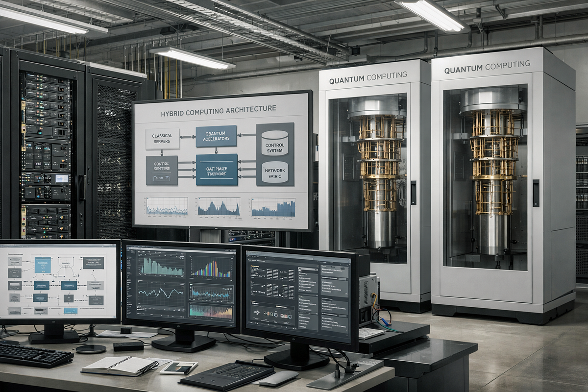Select the "CLASSICAL SERVERS" block on the wall display

pos(162,139)
